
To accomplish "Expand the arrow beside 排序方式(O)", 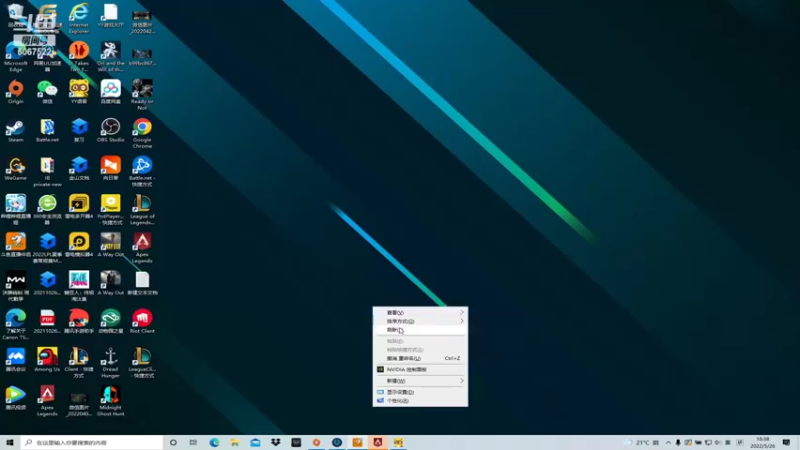I will click(x=462, y=321).
